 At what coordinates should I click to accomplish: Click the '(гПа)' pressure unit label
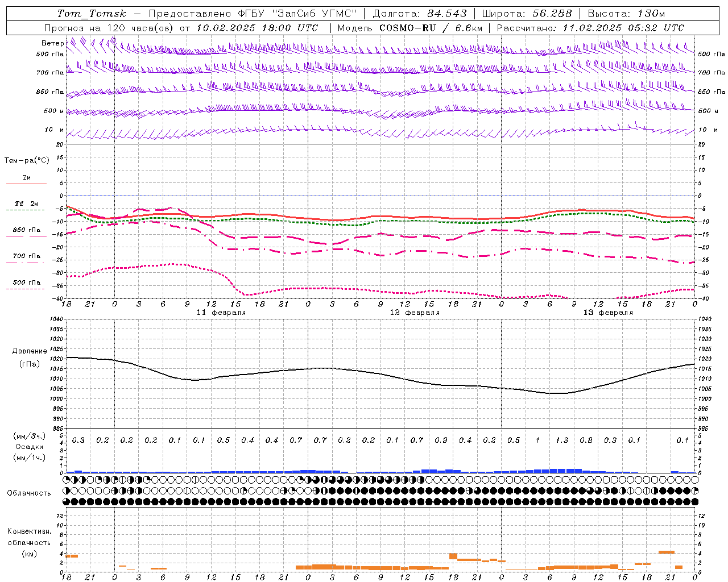click(x=30, y=364)
